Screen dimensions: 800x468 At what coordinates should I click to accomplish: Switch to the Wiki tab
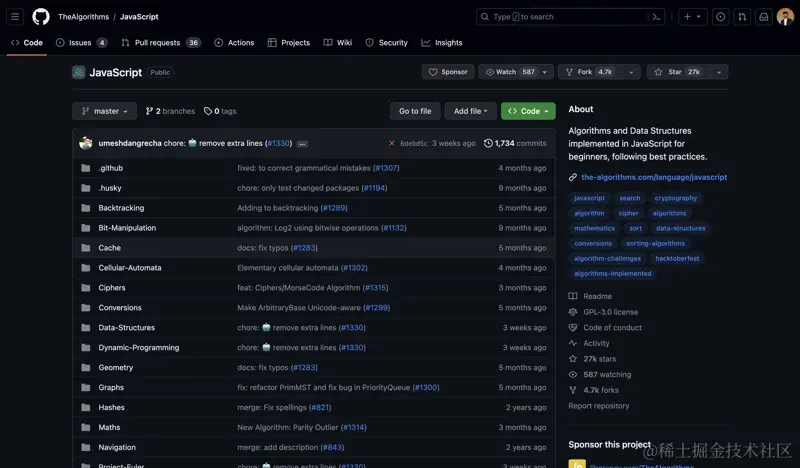tap(338, 43)
